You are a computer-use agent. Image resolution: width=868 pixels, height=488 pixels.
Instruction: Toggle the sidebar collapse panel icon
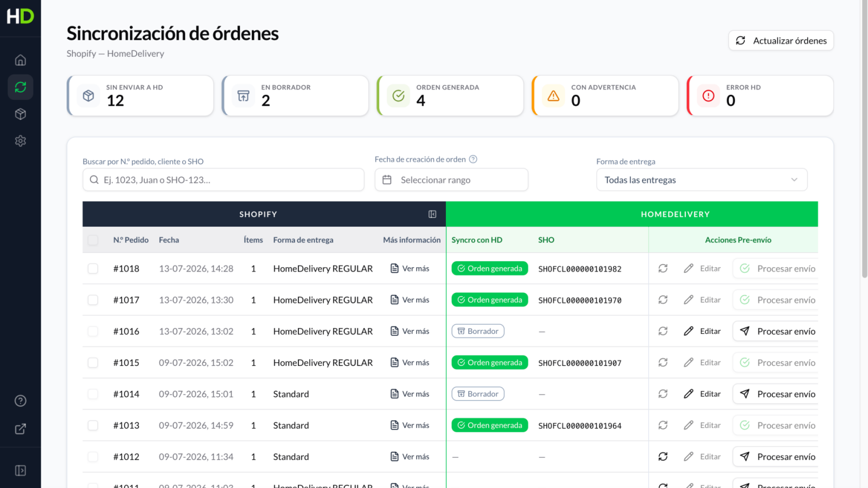point(21,471)
